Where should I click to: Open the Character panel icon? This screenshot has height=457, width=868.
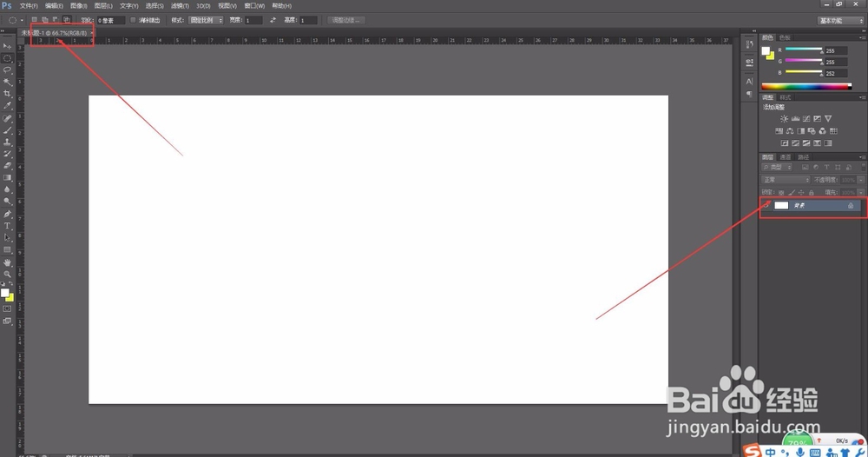click(750, 82)
